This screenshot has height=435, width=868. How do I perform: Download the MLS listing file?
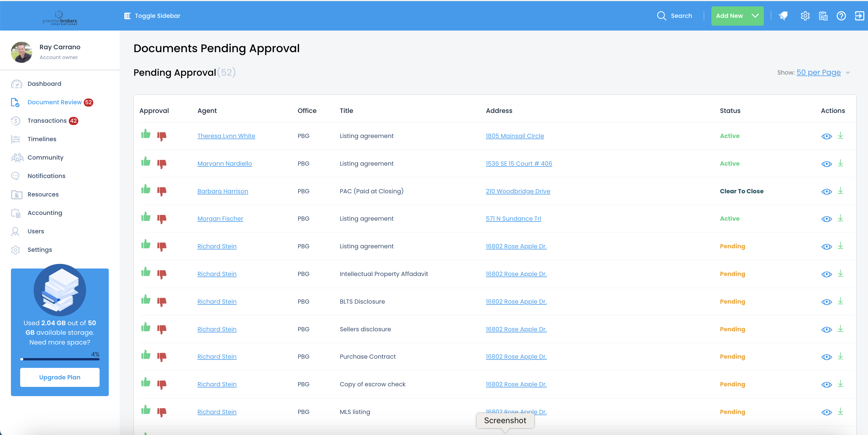click(840, 411)
